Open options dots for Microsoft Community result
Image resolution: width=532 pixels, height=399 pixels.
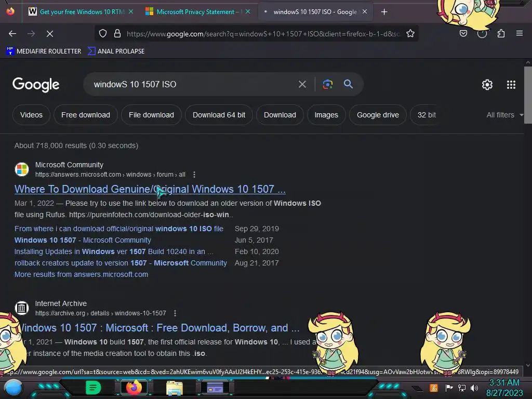[x=194, y=175]
